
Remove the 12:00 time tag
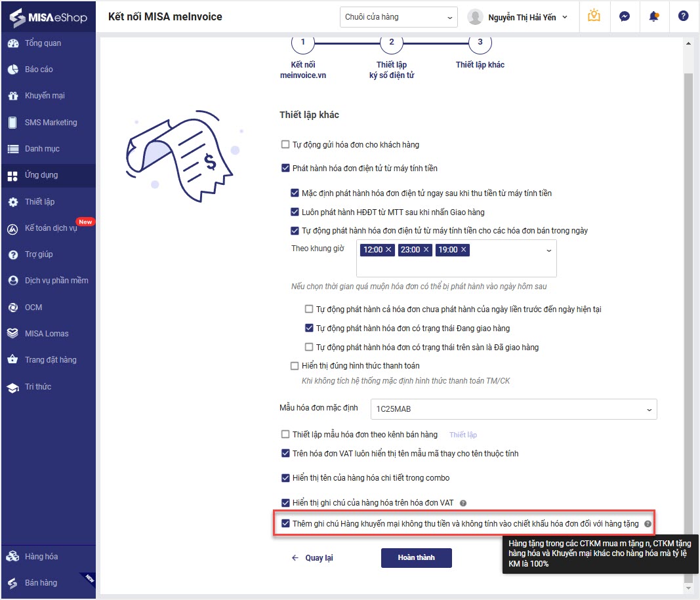click(388, 250)
